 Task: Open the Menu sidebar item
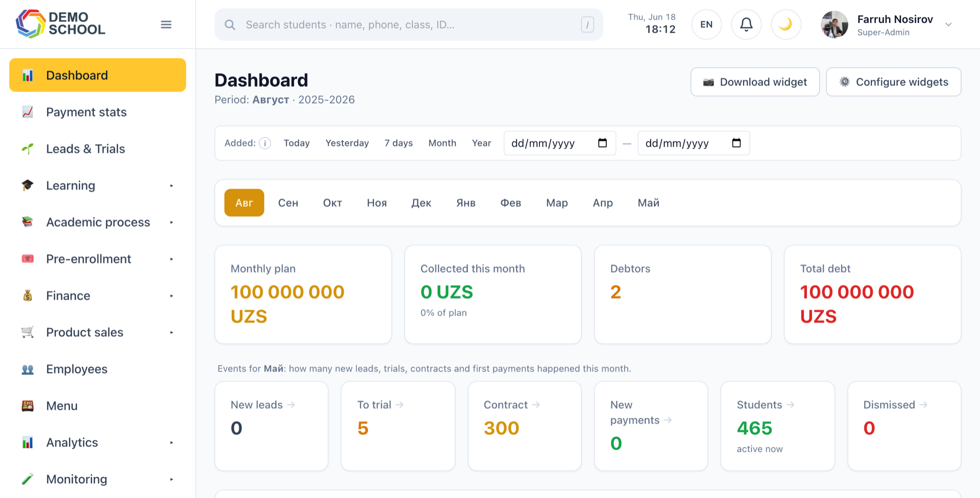(97, 406)
